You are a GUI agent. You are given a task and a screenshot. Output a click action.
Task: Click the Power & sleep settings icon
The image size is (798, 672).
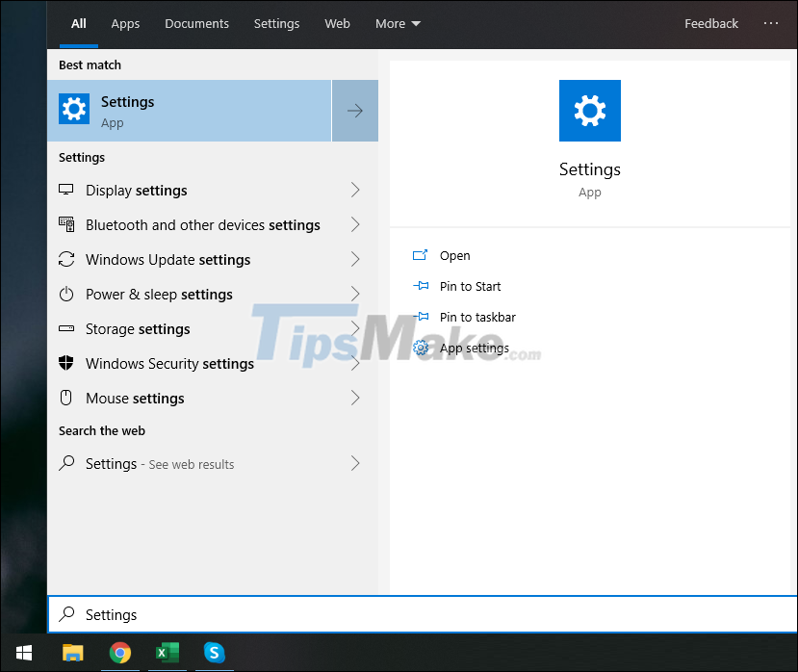[66, 294]
